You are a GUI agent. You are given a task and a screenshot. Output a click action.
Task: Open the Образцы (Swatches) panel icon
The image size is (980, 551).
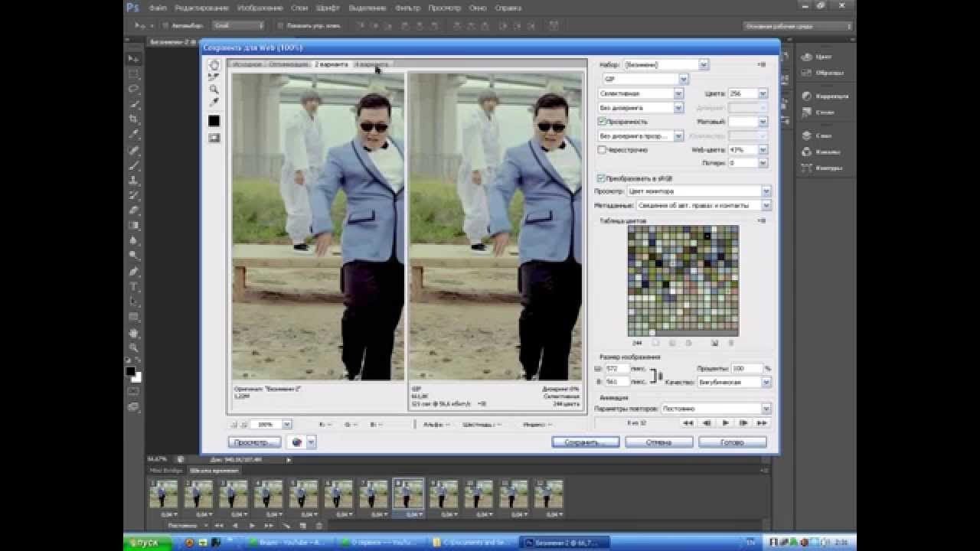pyautogui.click(x=807, y=73)
